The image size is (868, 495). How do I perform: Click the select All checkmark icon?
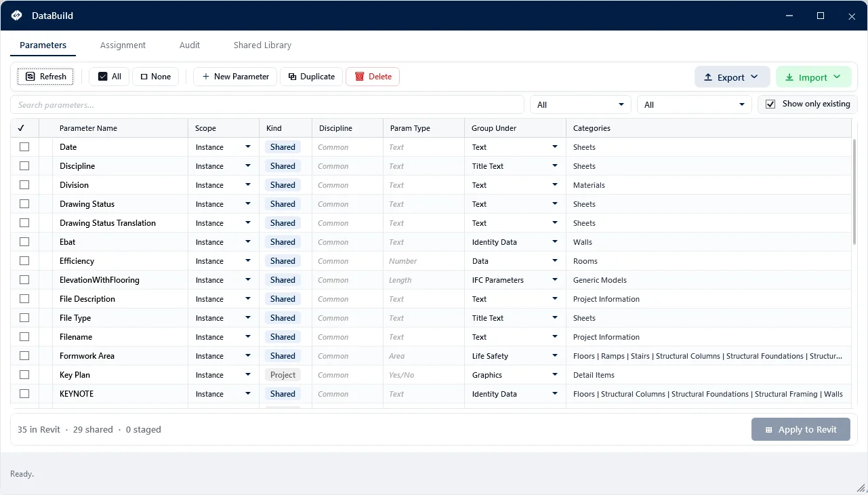[103, 77]
